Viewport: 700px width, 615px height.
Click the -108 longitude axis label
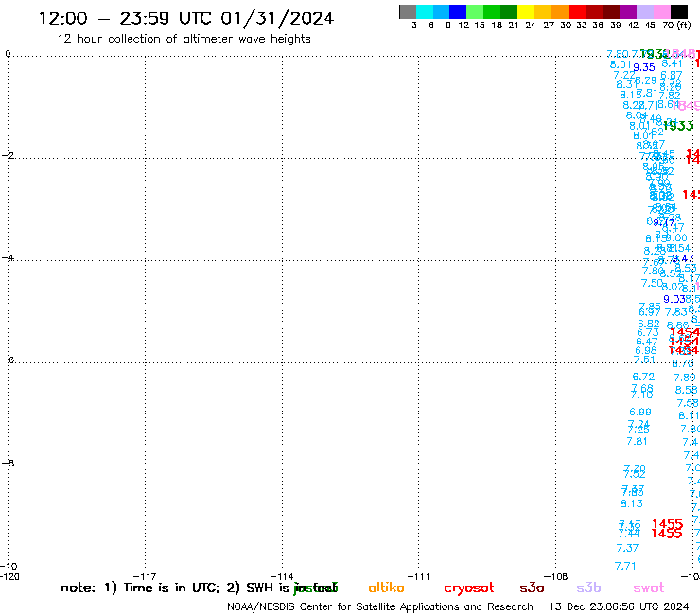(x=556, y=576)
